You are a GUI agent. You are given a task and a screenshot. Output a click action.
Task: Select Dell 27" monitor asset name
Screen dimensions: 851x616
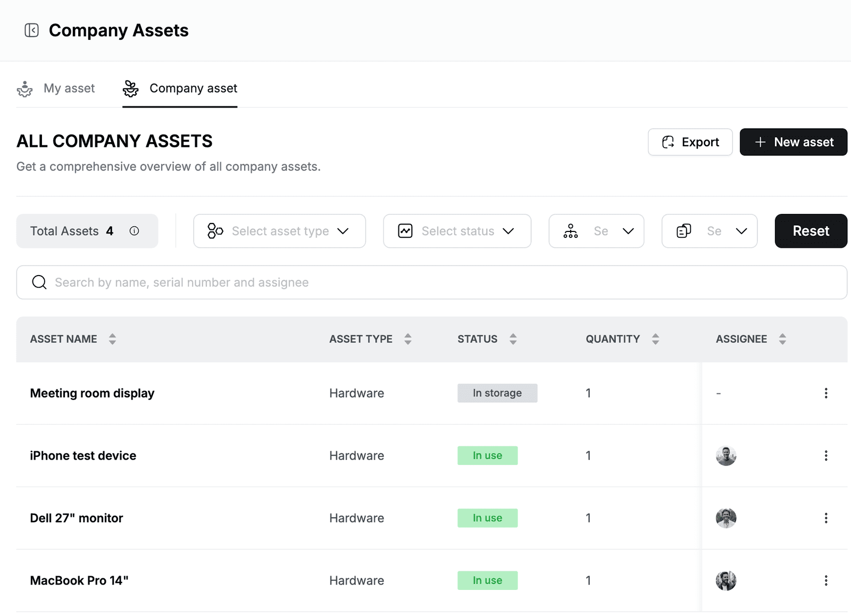pyautogui.click(x=77, y=518)
